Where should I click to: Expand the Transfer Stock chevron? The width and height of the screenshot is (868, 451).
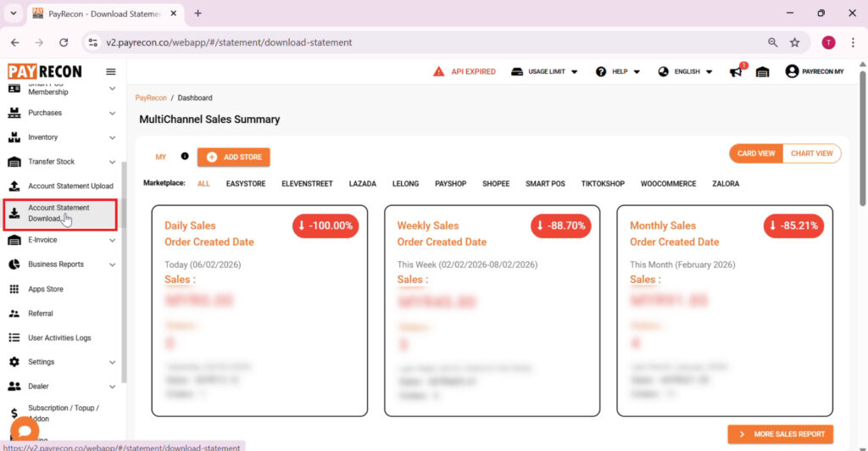coord(113,162)
